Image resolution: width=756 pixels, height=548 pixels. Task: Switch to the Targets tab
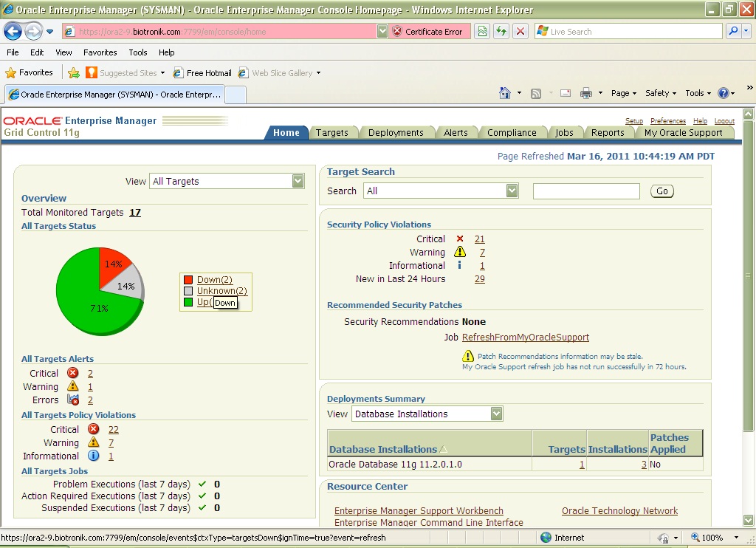[x=331, y=133]
